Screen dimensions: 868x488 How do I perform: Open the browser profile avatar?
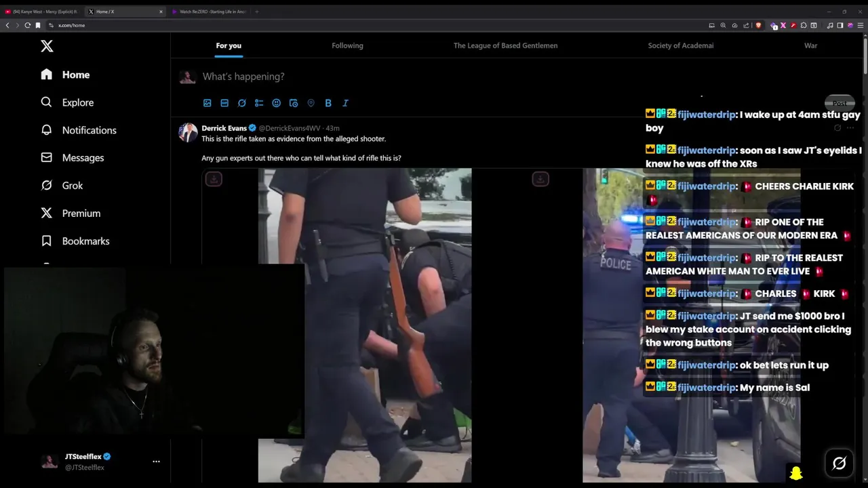coord(850,25)
